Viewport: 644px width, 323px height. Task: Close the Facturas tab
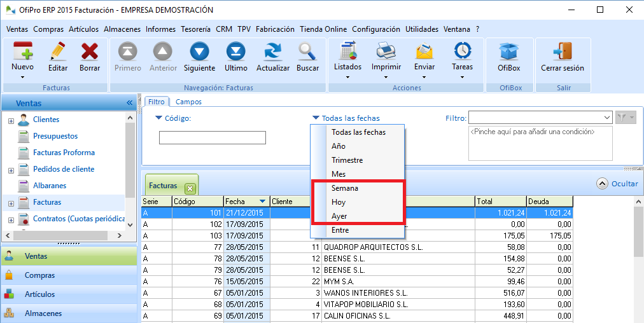coord(190,188)
